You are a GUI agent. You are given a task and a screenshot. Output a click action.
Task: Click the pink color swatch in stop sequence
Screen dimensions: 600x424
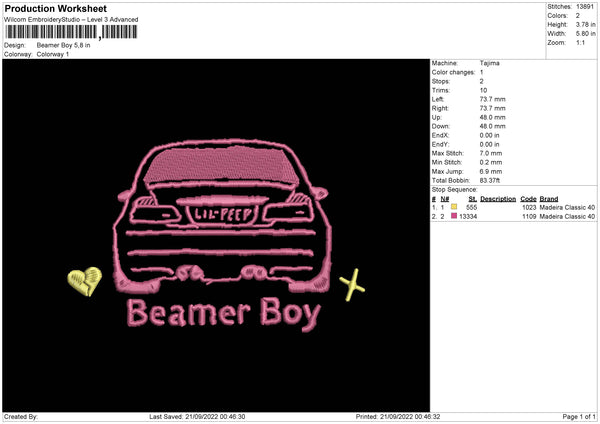tap(453, 216)
